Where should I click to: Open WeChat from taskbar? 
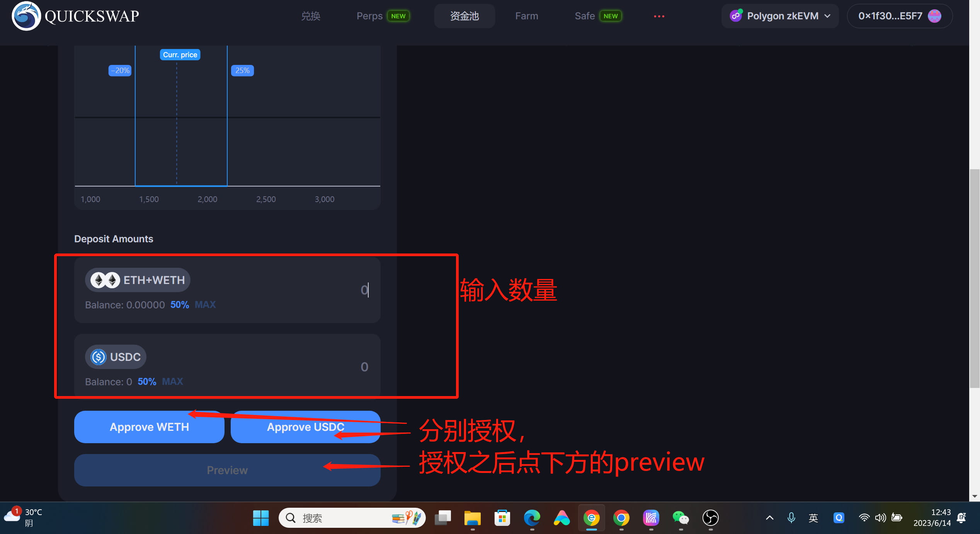click(681, 518)
